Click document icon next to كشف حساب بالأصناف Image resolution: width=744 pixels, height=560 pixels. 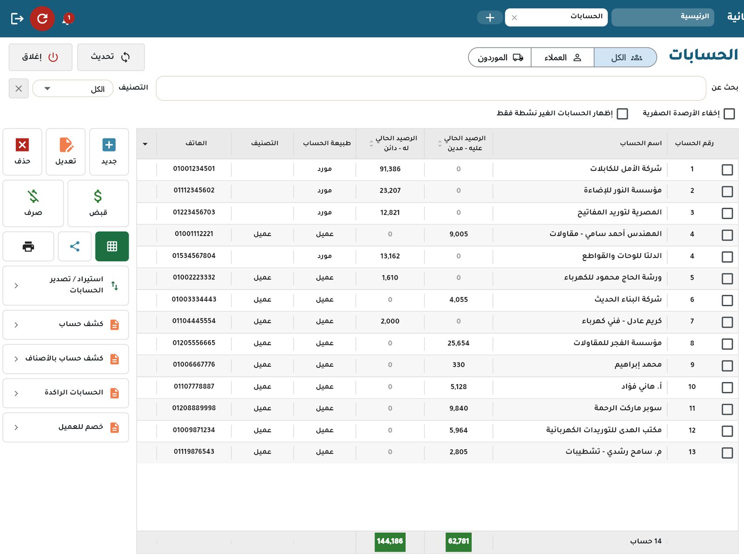click(x=114, y=359)
